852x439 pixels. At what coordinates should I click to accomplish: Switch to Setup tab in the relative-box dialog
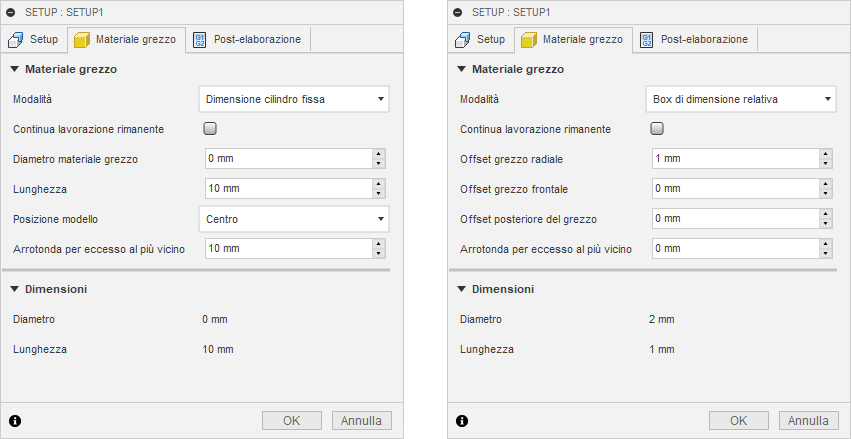coord(481,40)
